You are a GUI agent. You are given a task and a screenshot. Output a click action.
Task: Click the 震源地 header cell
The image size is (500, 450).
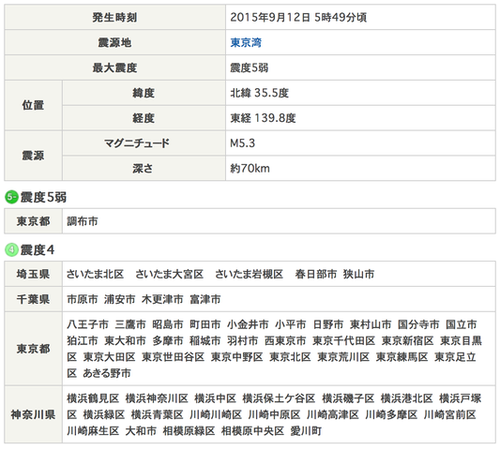point(115,42)
